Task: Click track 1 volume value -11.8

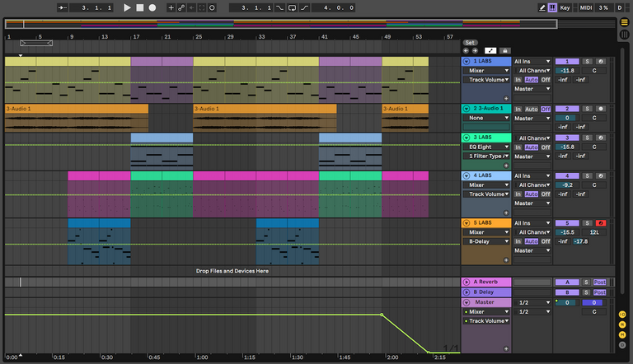Action: click(x=567, y=70)
